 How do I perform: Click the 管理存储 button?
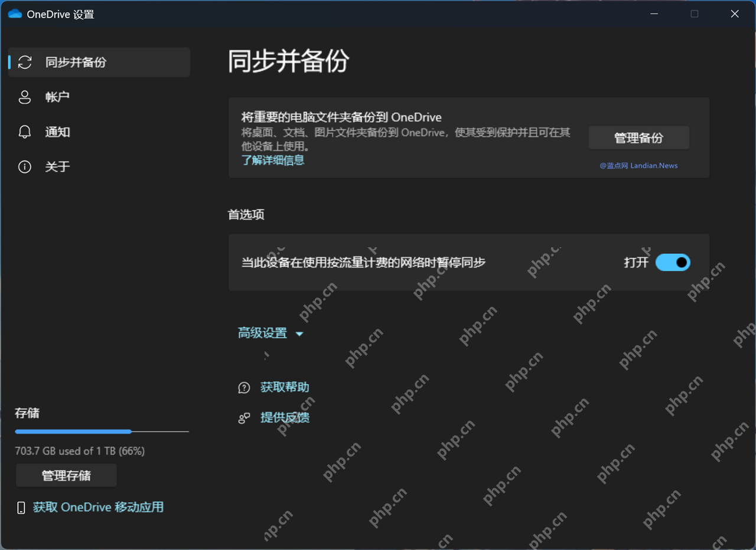coord(66,475)
